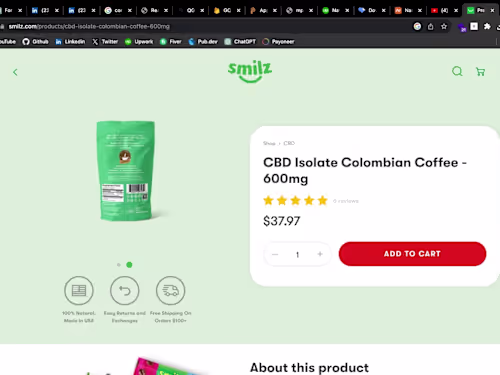
Task: Select the first carousel dot
Action: (119, 265)
